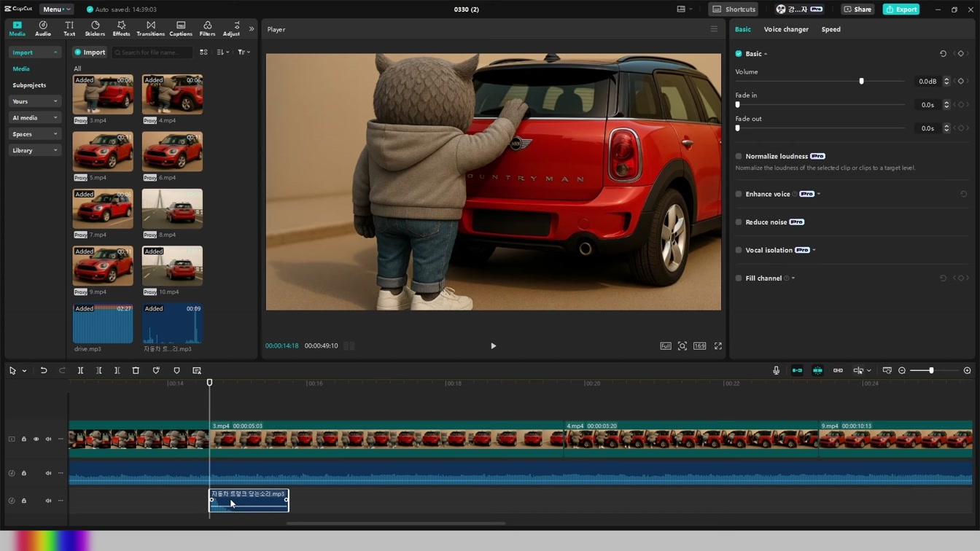
Task: Click the Fade in slider handle
Action: pos(738,104)
